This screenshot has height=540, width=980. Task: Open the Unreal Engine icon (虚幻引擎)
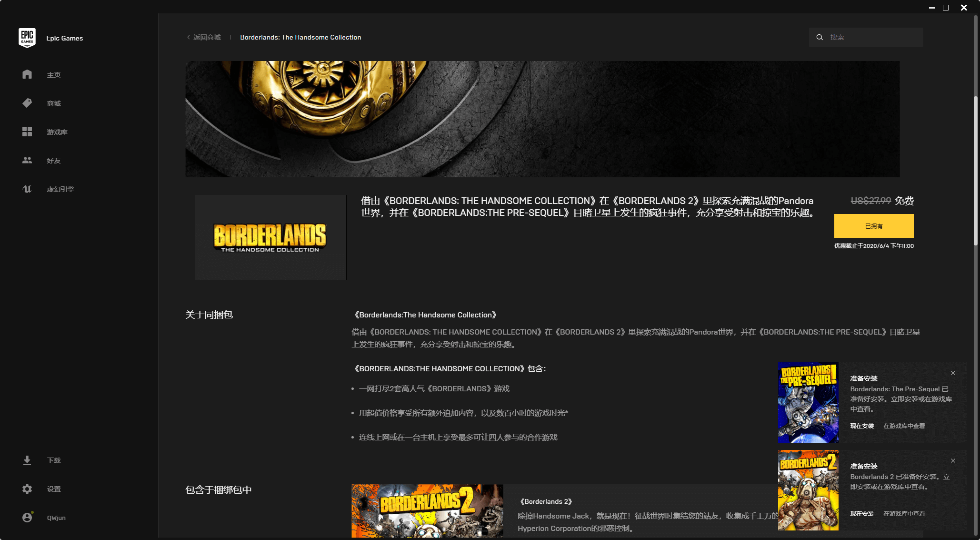[x=27, y=189]
